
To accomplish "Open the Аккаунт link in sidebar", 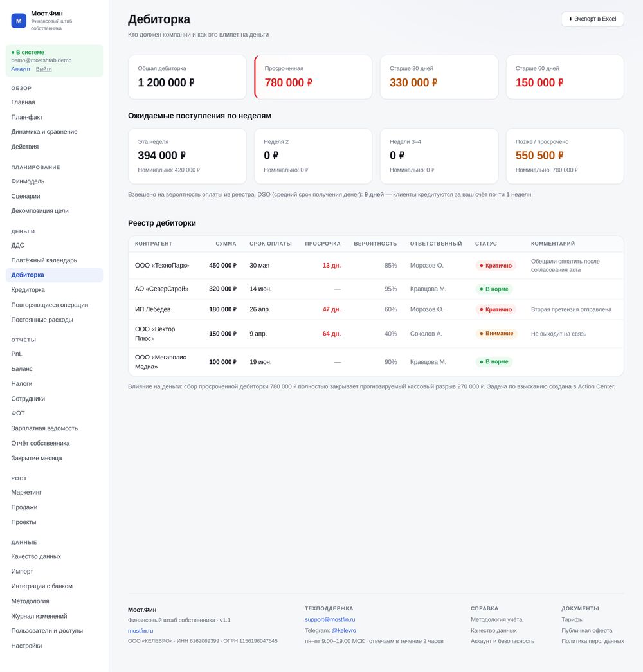I will (21, 69).
